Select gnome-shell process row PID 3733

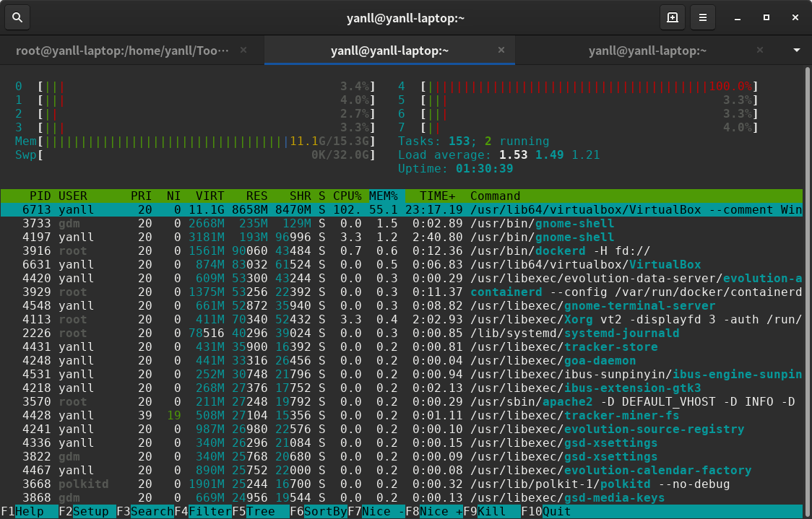click(402, 224)
